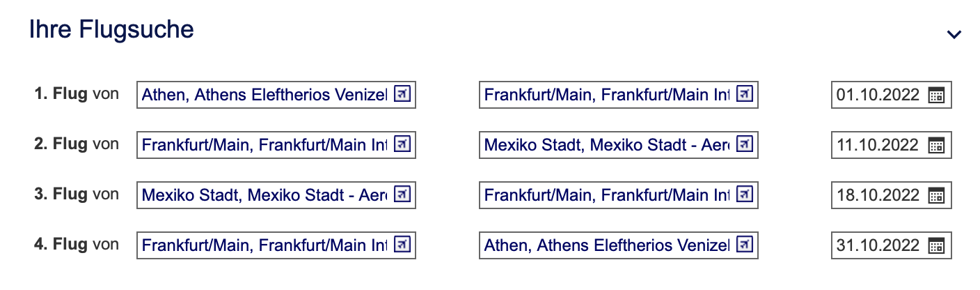
Task: Open calendar picker for 01.10.2022 date
Action: pos(936,96)
